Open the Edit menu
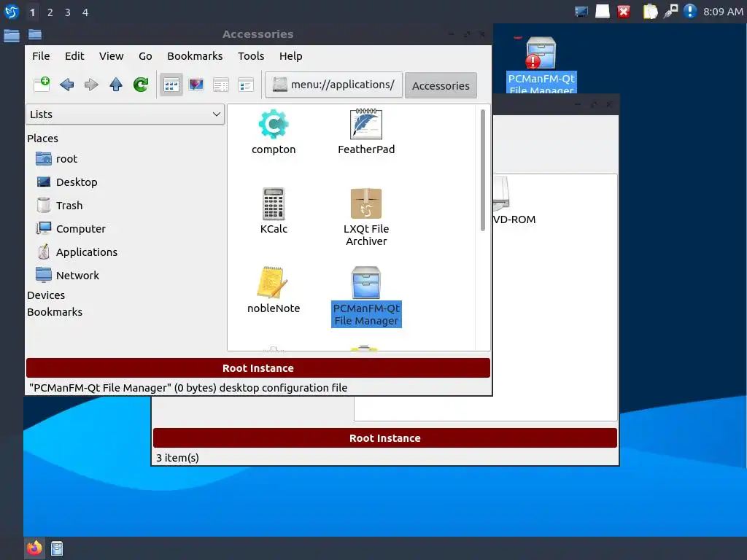 (74, 55)
